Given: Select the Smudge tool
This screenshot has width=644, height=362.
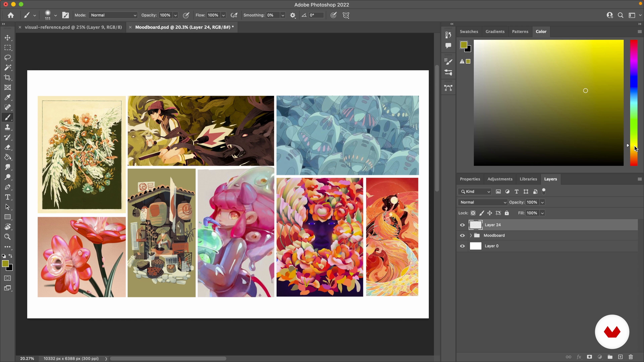Looking at the screenshot, I should 8,167.
